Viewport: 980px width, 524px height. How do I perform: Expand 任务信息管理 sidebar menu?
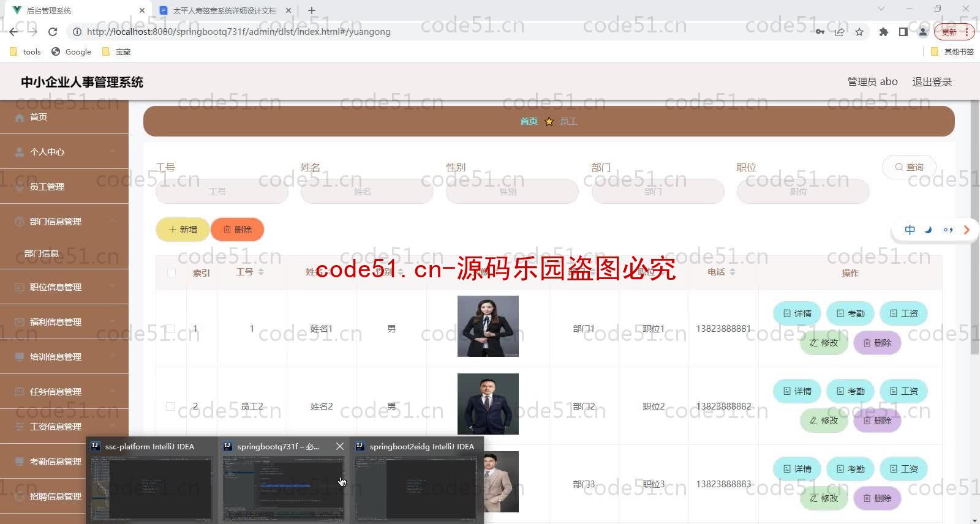point(64,392)
